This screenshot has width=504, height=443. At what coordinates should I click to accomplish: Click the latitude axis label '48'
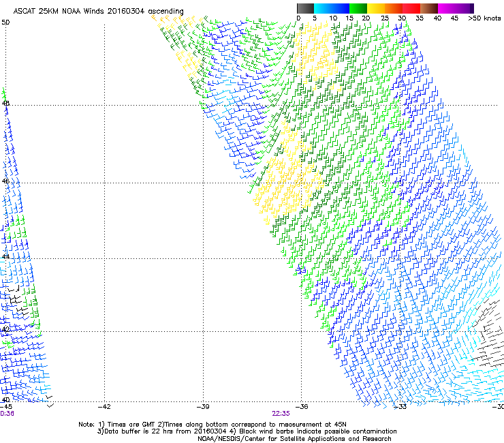coord(5,104)
